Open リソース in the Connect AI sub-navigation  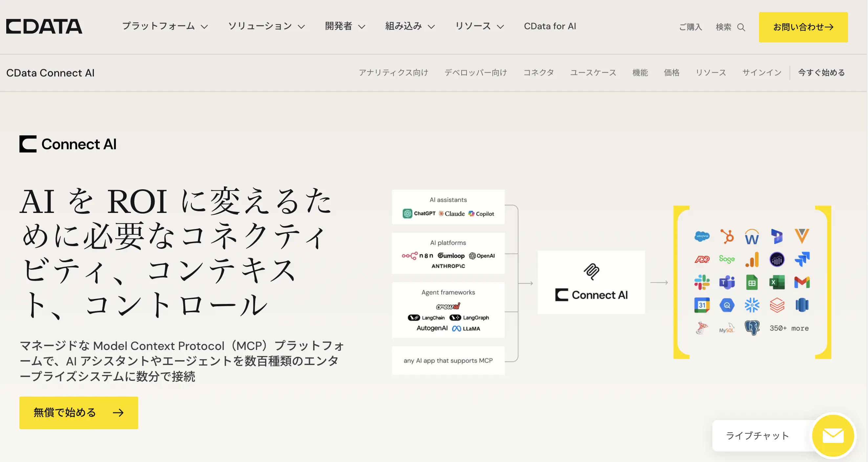711,73
